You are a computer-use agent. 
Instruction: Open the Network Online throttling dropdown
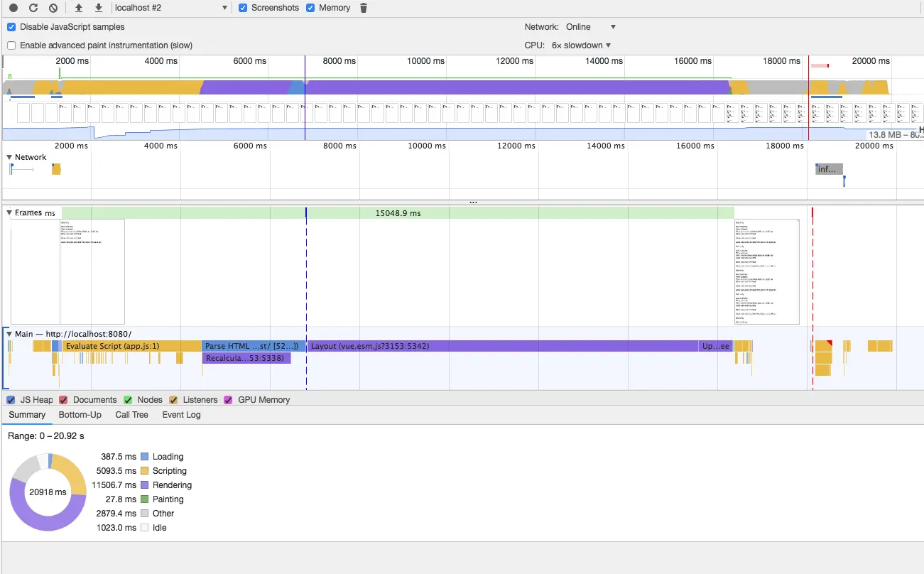pos(590,27)
